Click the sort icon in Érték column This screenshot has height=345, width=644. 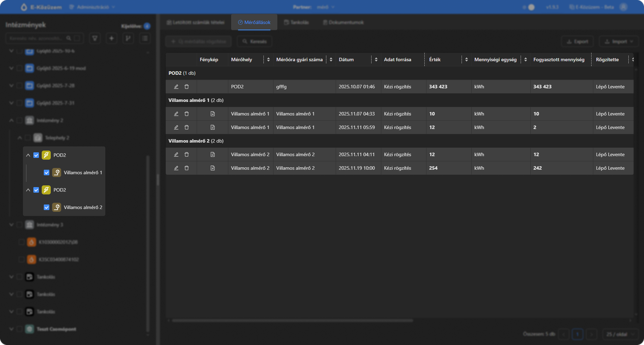point(466,60)
